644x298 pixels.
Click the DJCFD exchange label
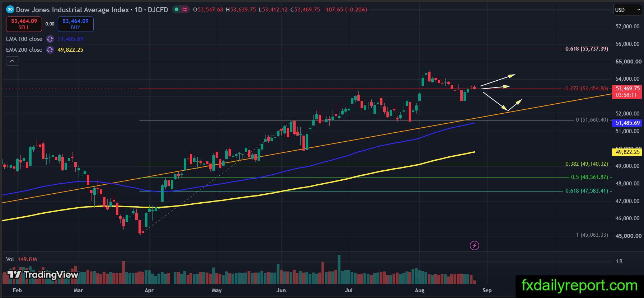click(158, 10)
